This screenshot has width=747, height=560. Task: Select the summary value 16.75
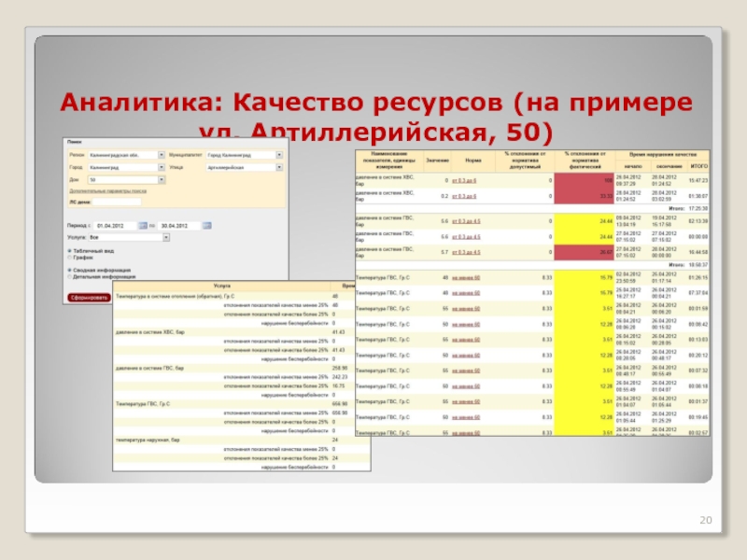[x=338, y=386]
